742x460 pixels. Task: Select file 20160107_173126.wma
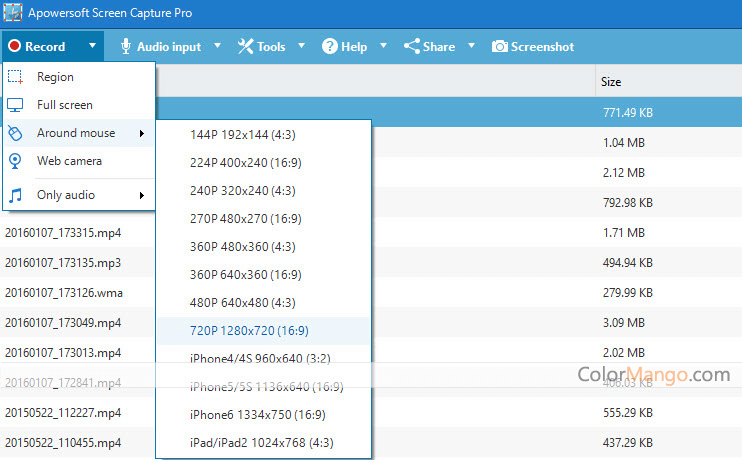63,293
